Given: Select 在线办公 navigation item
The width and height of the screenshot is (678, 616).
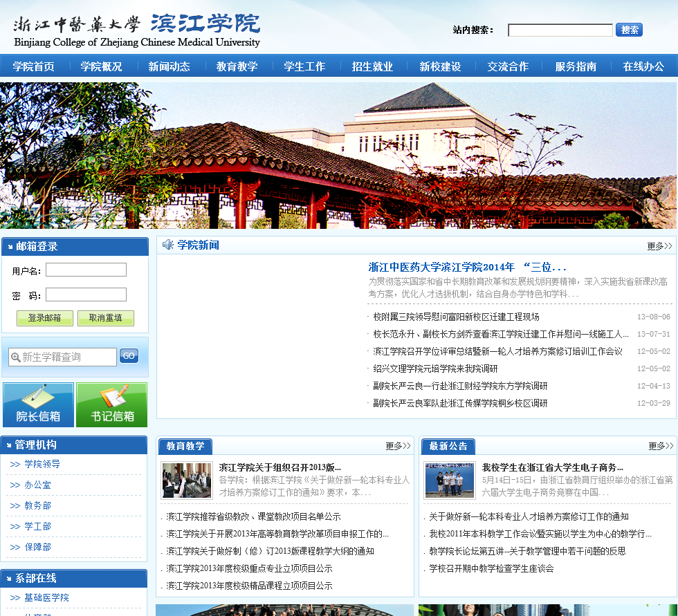Looking at the screenshot, I should (643, 66).
